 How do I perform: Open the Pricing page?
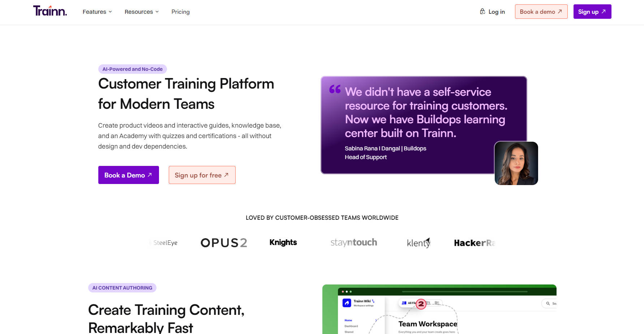[180, 12]
